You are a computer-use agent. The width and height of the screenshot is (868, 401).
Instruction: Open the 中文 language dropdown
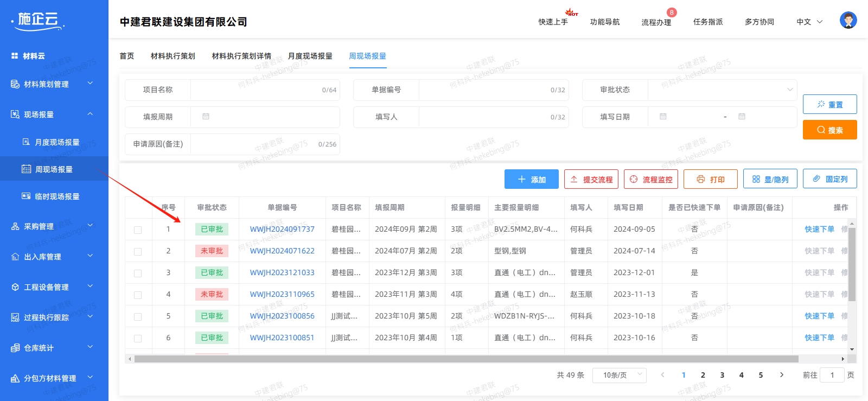coord(809,22)
